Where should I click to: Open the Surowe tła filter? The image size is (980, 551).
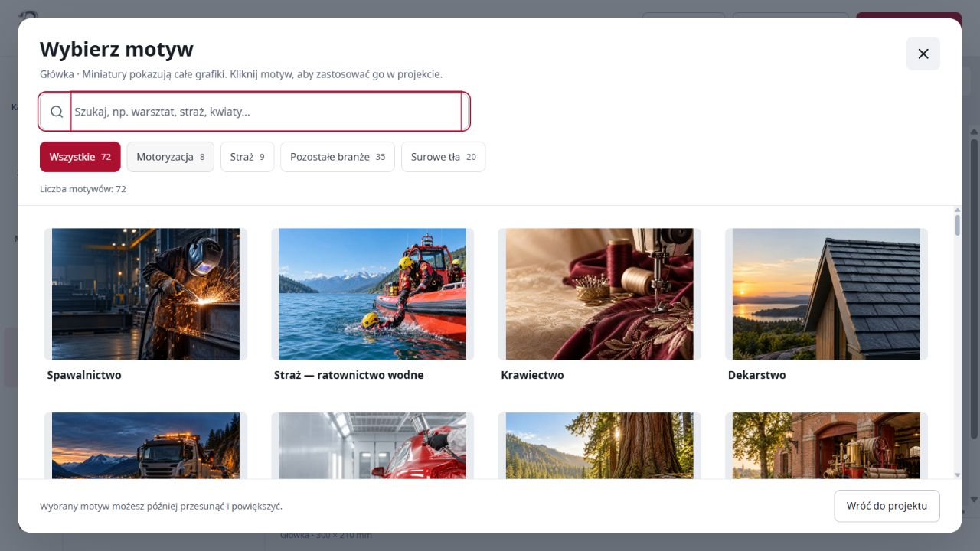(x=443, y=157)
